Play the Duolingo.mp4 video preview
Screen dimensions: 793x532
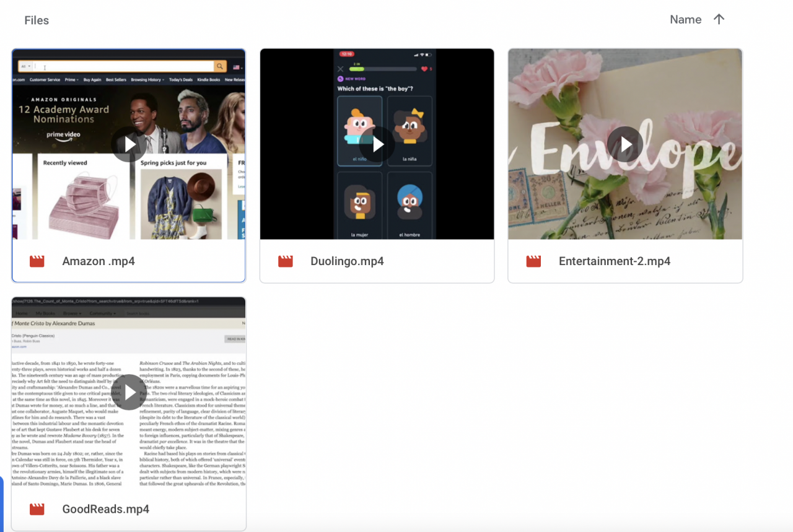coord(377,144)
